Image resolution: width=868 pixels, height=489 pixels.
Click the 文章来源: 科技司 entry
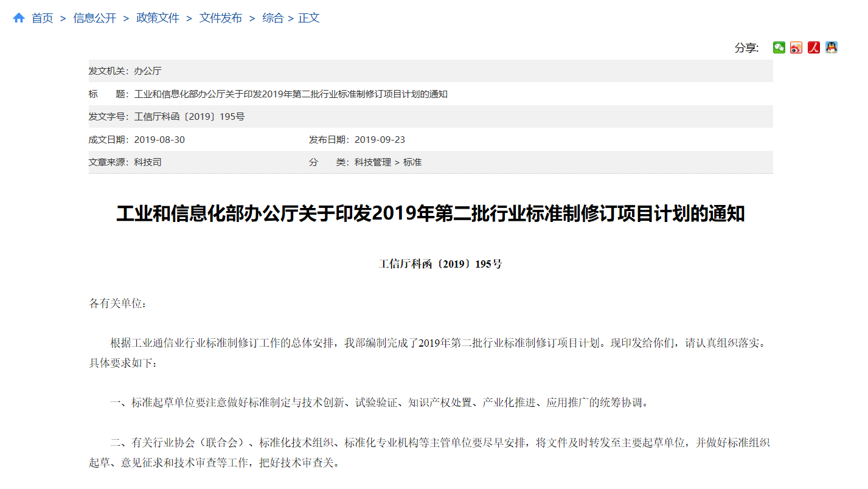pos(125,162)
